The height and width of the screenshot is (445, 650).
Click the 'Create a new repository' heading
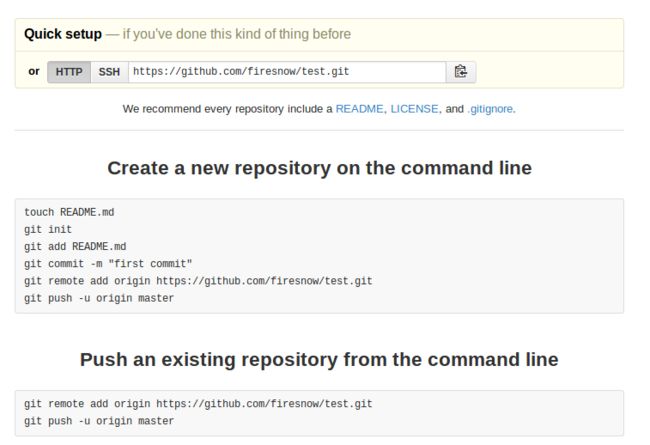(319, 168)
